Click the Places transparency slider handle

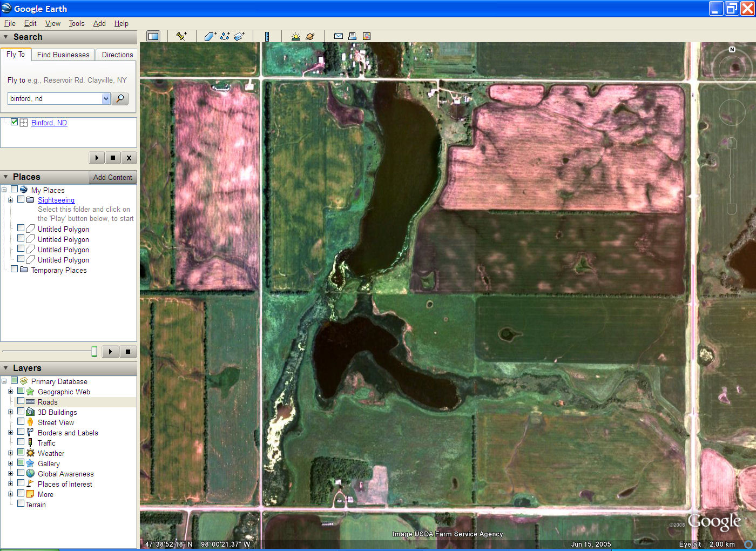(94, 352)
